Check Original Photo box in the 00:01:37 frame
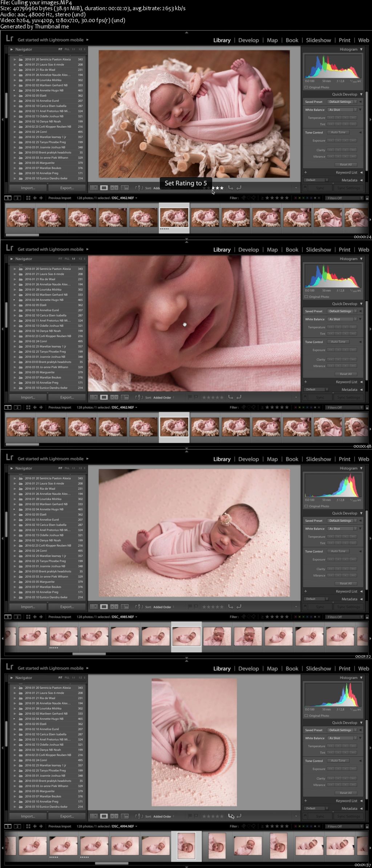372x868 pixels. coord(306,716)
